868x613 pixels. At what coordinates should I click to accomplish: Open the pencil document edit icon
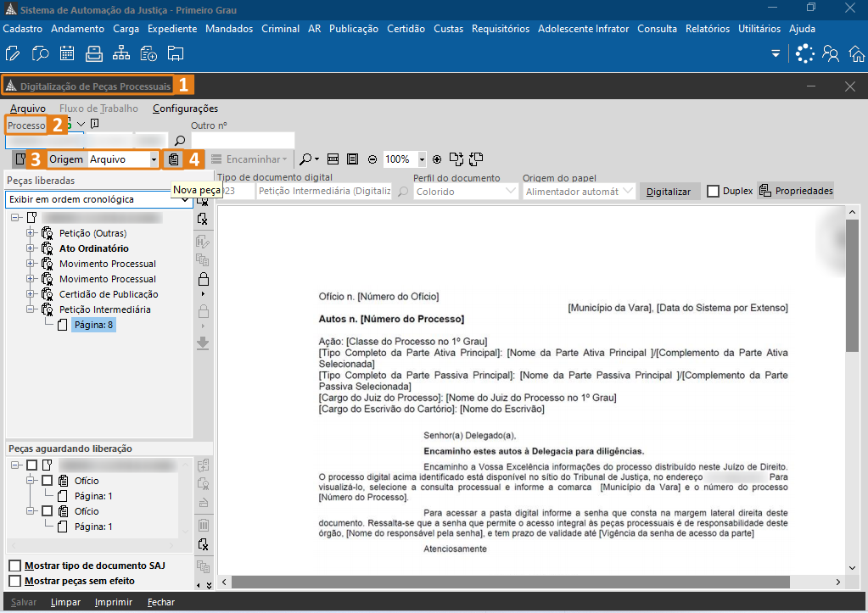[x=12, y=53]
